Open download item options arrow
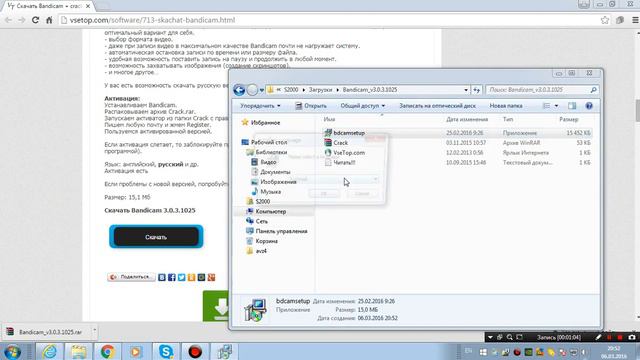The width and height of the screenshot is (640, 360). tap(94, 329)
